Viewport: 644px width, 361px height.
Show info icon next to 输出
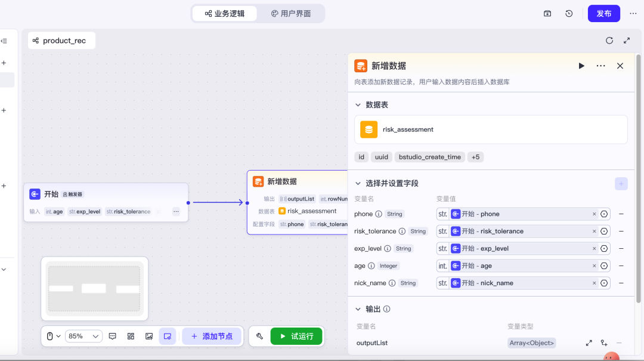(x=387, y=308)
